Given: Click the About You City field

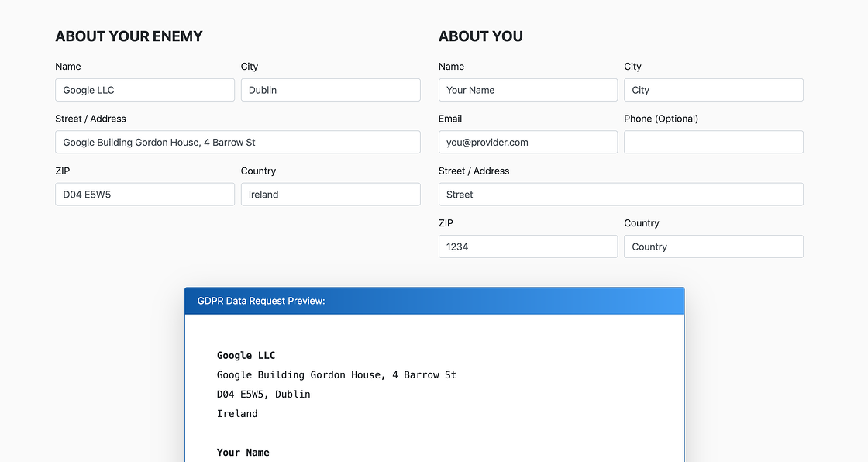Looking at the screenshot, I should (714, 90).
